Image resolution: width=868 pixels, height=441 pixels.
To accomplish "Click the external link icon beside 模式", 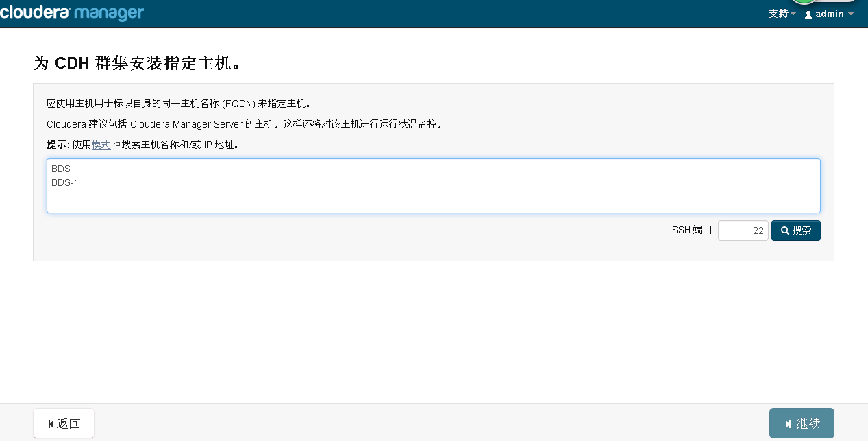I will pos(116,145).
